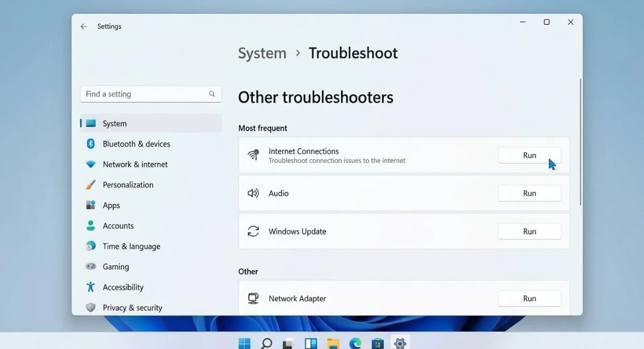
Task: Click the System breadcrumb link
Action: (262, 53)
